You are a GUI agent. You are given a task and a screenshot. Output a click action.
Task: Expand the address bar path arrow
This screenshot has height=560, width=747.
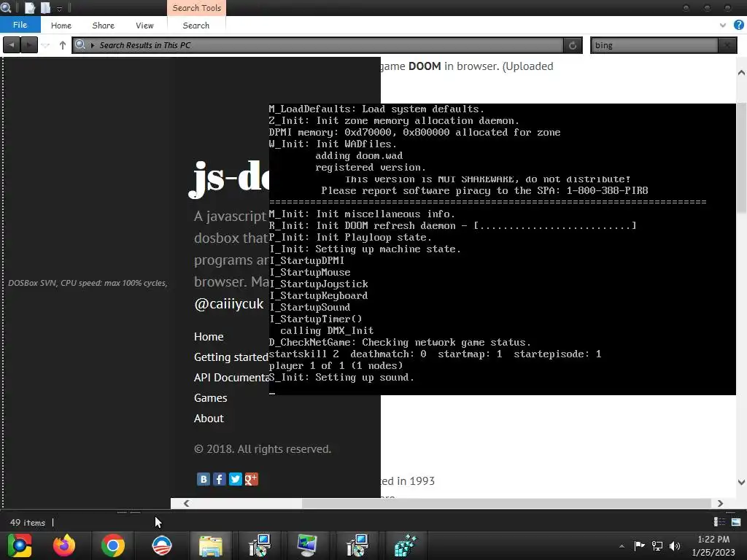pos(93,45)
